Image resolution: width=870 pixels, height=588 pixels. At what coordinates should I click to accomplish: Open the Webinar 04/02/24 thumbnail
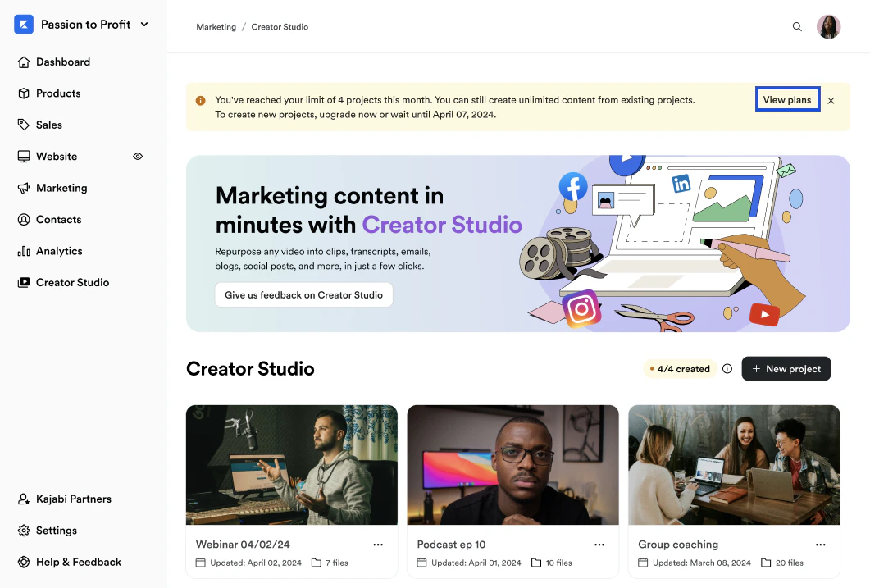(x=292, y=465)
